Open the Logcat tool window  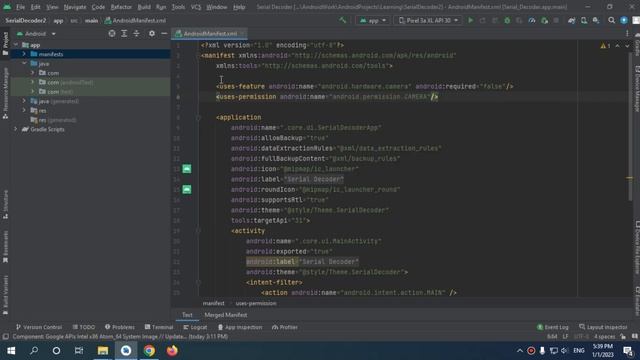click(x=195, y=327)
